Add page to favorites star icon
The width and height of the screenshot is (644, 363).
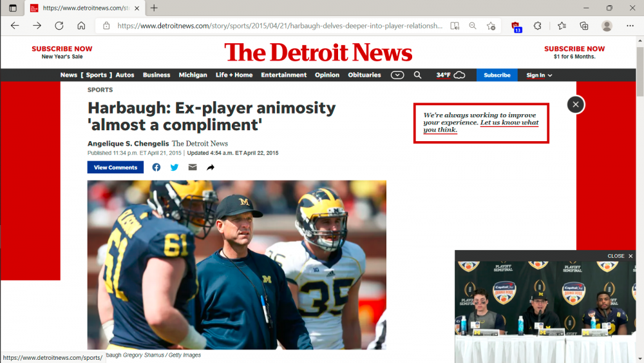pos(491,26)
